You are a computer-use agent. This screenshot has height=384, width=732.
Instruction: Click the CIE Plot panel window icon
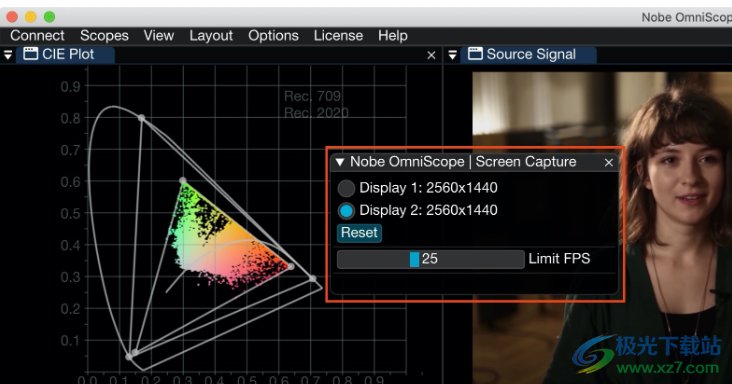(31, 54)
